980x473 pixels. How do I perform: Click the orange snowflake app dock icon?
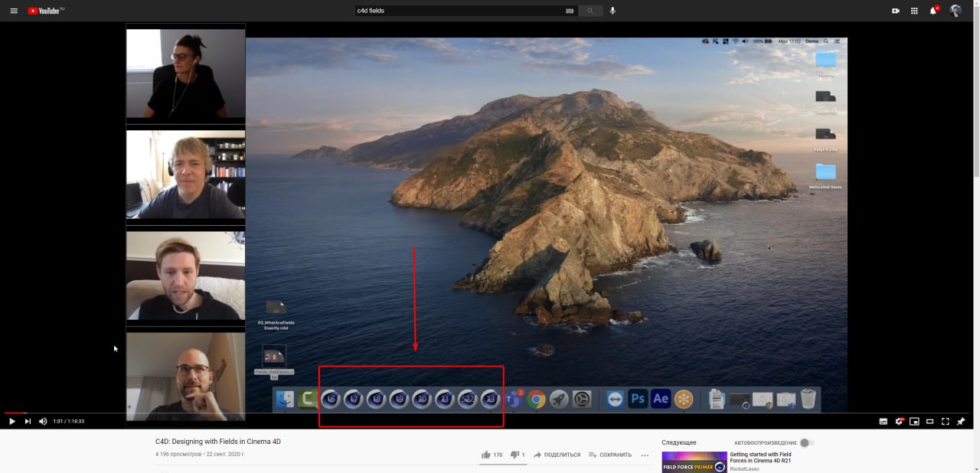pyautogui.click(x=684, y=399)
